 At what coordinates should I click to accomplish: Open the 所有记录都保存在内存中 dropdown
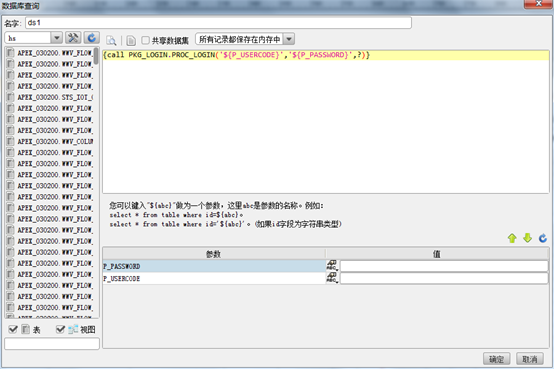(289, 39)
